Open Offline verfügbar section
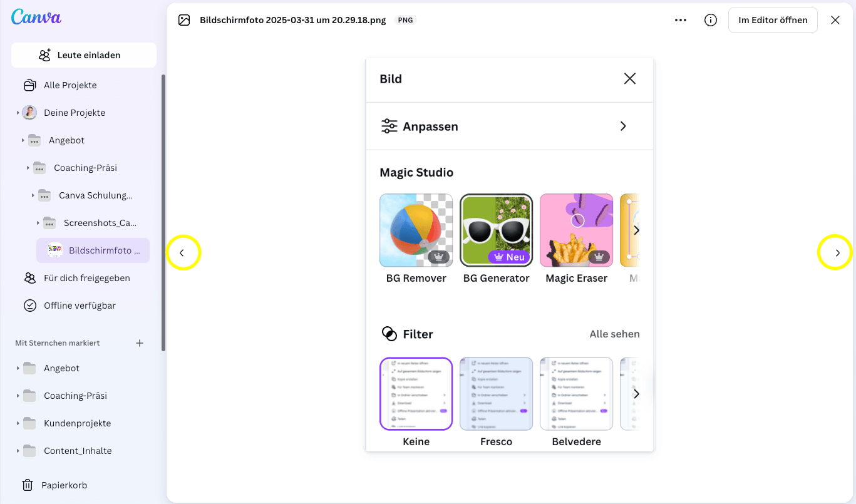Viewport: 856px width, 504px height. point(79,306)
